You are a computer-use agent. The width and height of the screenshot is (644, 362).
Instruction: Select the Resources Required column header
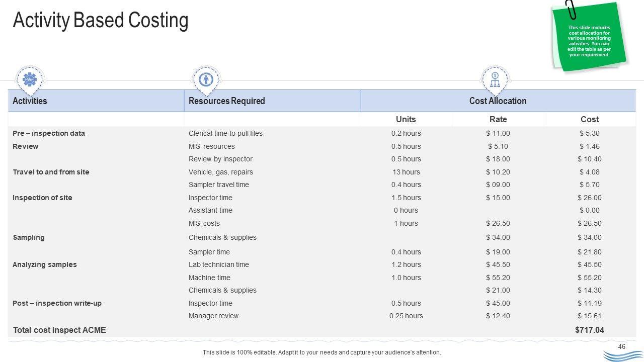226,101
